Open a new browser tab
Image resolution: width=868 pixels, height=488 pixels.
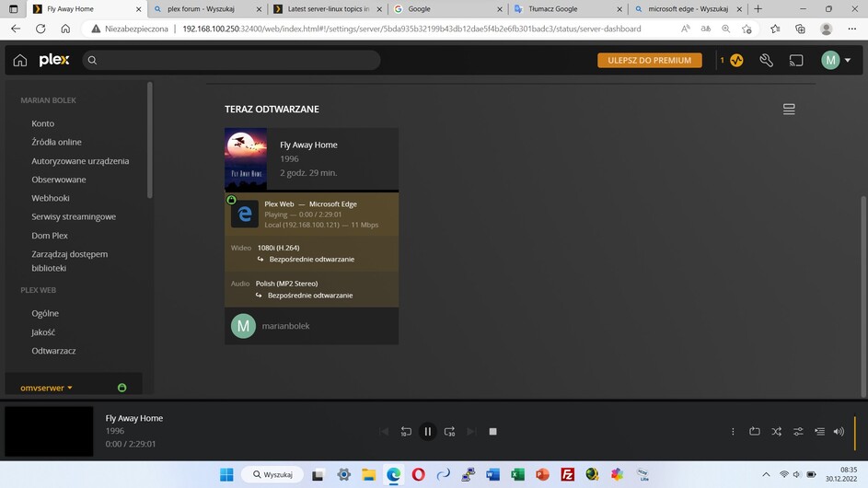click(x=758, y=9)
